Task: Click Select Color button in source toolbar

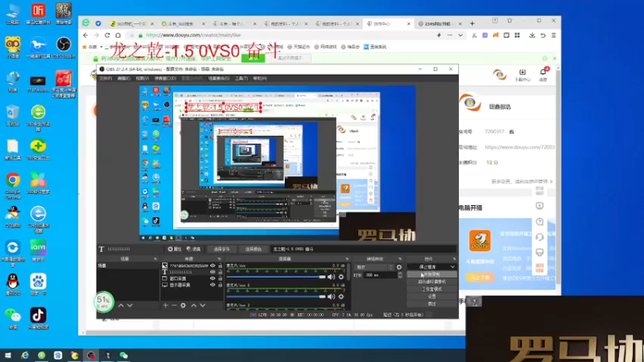Action: point(253,249)
